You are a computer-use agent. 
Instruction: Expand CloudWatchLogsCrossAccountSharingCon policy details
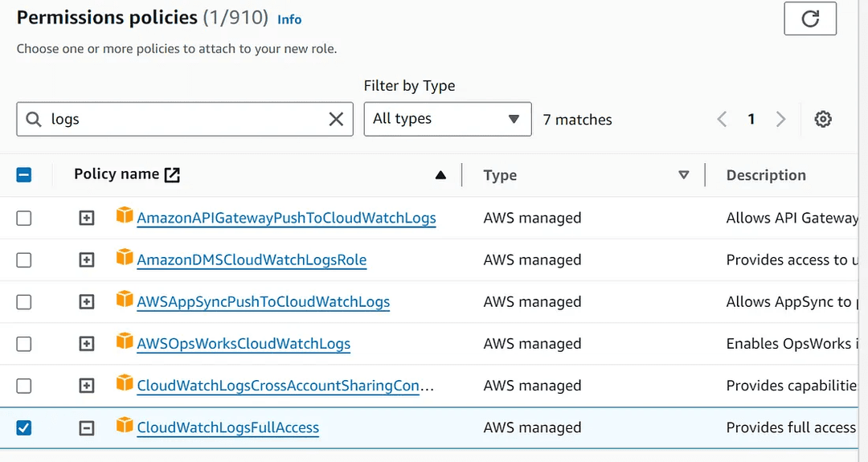(x=86, y=386)
